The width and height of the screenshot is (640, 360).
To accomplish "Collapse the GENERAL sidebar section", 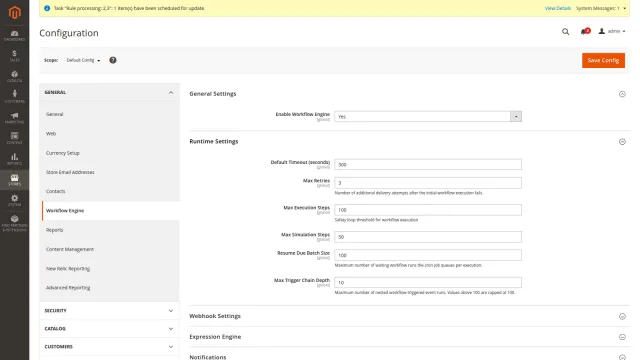I will coord(109,93).
